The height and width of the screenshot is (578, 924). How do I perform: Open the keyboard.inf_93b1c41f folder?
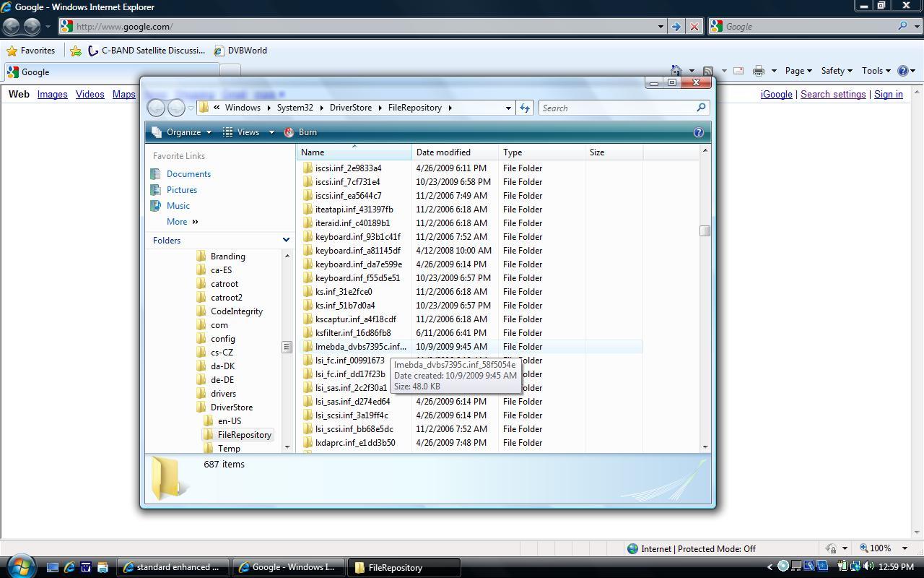pos(357,237)
